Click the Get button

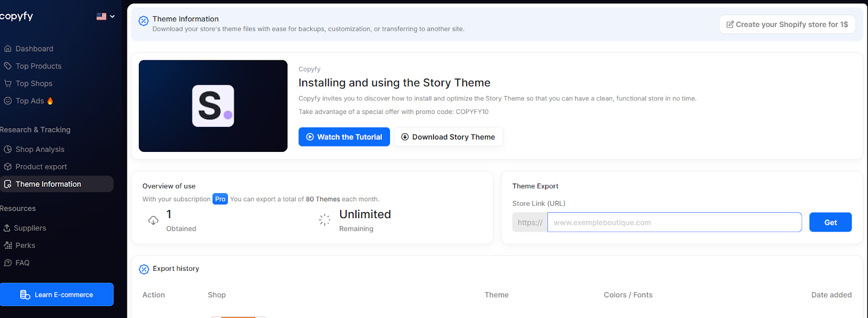coord(831,222)
